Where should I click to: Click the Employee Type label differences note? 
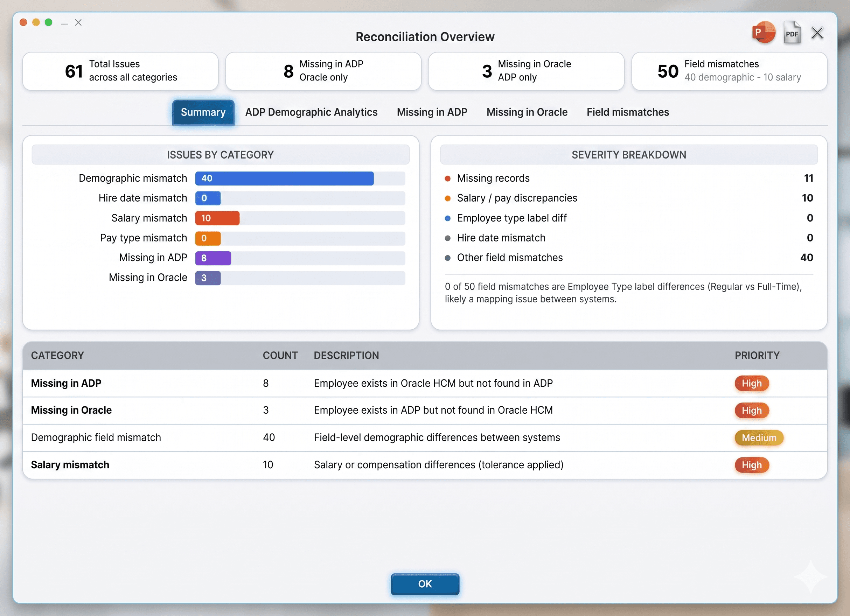point(623,293)
